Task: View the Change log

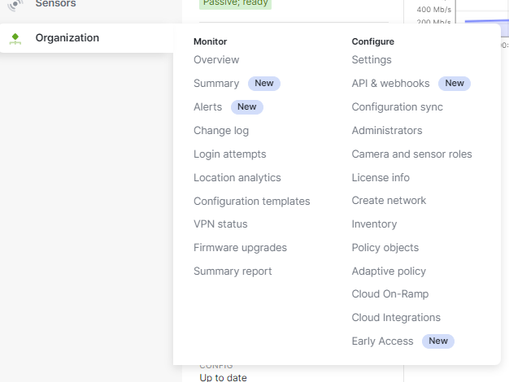Action: pos(221,131)
